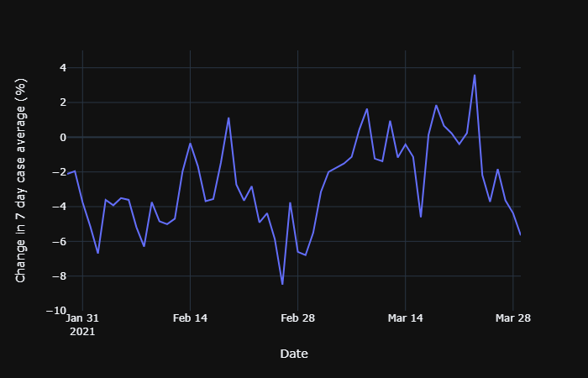Viewport: 588px width, 378px height.
Task: Click the y-axis tick label '−6'
Action: (x=60, y=241)
